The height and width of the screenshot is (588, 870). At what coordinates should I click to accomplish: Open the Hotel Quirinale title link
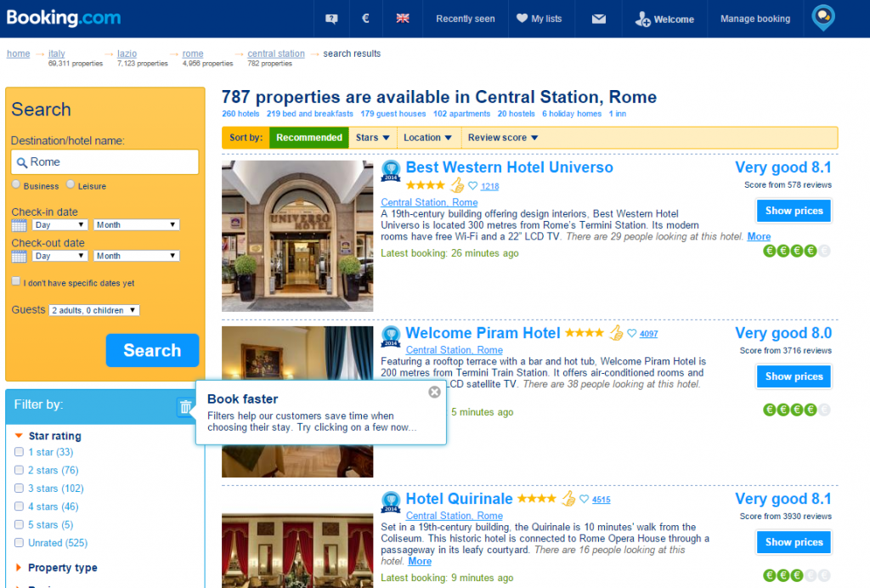click(460, 499)
